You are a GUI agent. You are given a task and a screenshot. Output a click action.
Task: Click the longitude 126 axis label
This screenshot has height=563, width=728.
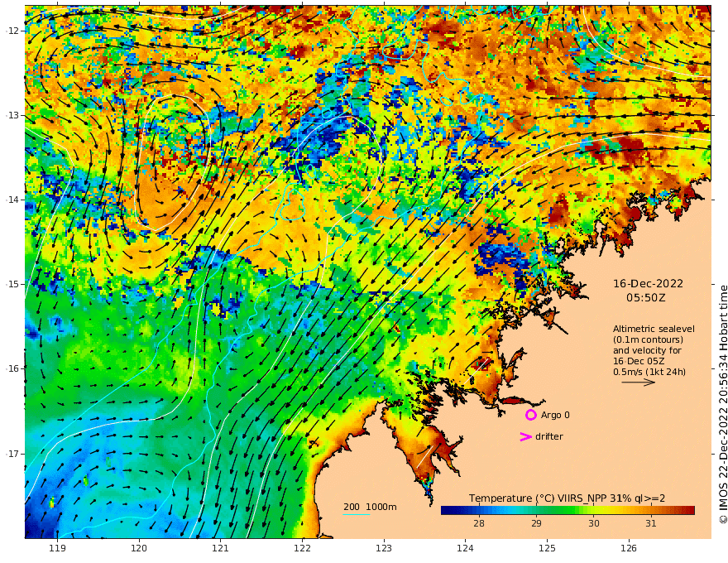(x=629, y=548)
